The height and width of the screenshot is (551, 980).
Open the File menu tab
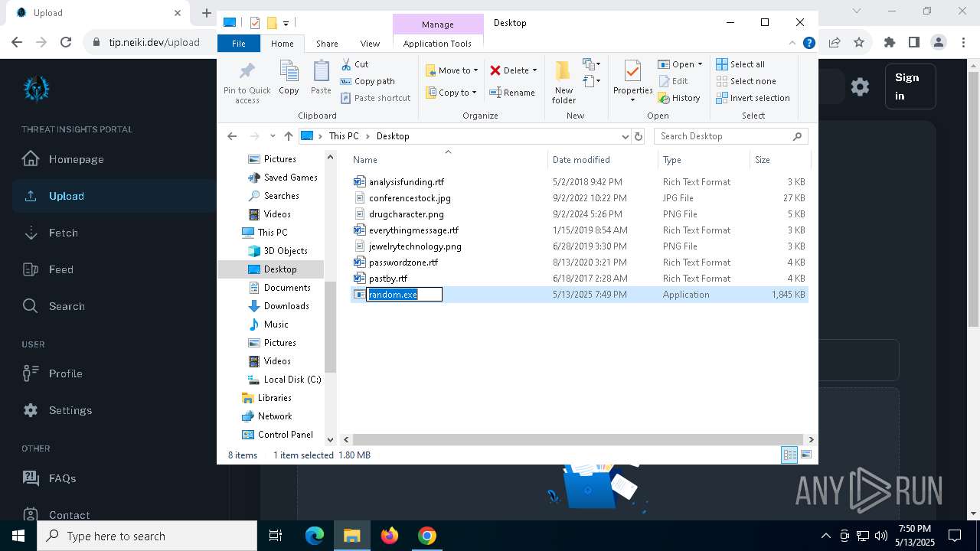239,44
